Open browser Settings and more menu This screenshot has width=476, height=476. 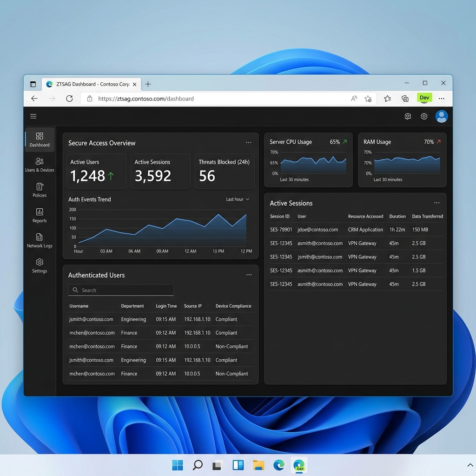pos(442,99)
